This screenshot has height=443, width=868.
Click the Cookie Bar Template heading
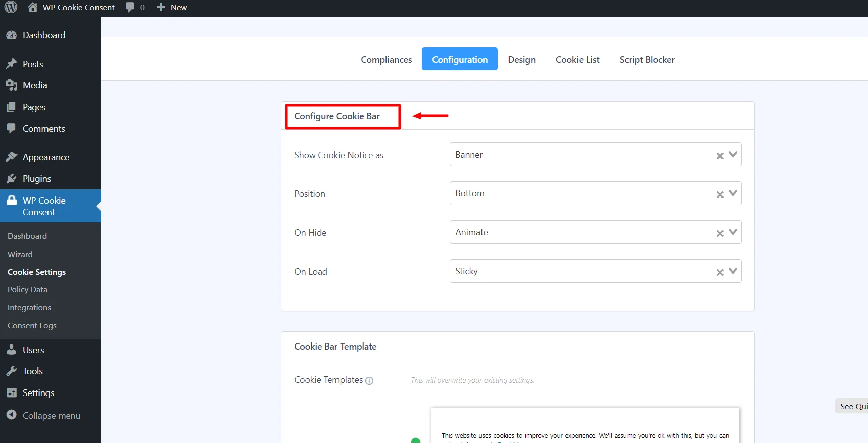point(335,347)
